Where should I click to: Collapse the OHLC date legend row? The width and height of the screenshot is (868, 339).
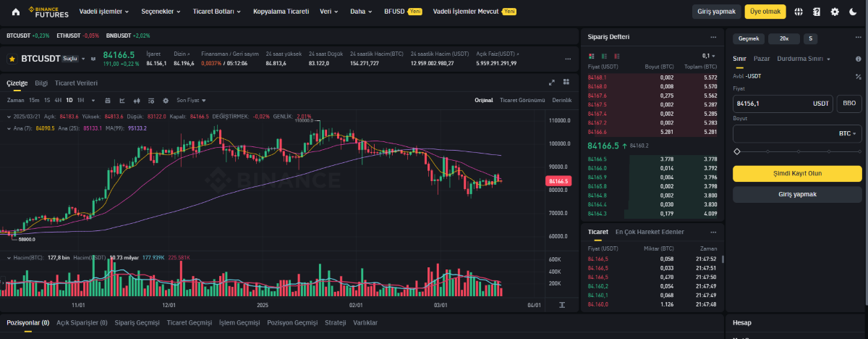point(9,116)
